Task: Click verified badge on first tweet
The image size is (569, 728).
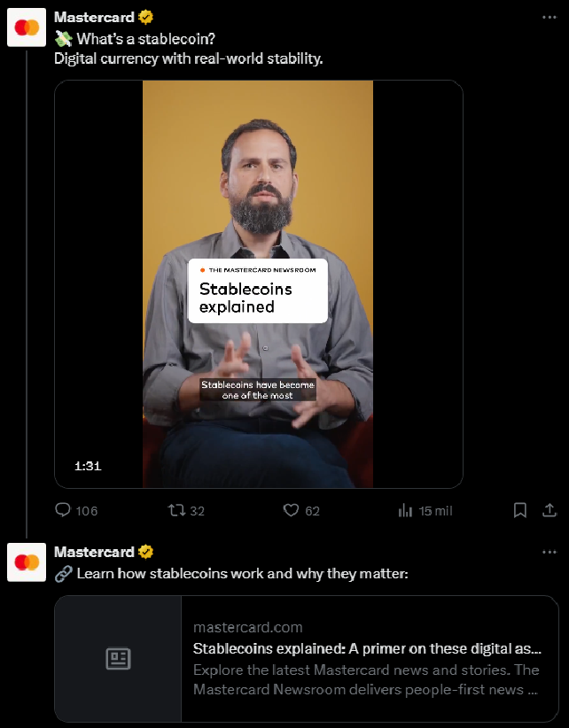Action: coord(146,18)
